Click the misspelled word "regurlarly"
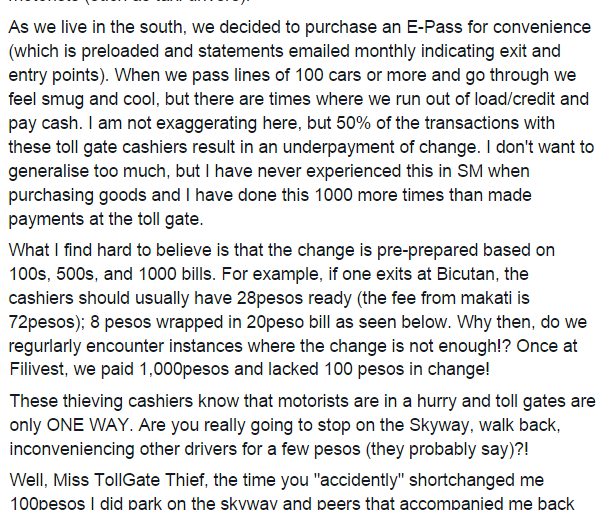 (45, 346)
